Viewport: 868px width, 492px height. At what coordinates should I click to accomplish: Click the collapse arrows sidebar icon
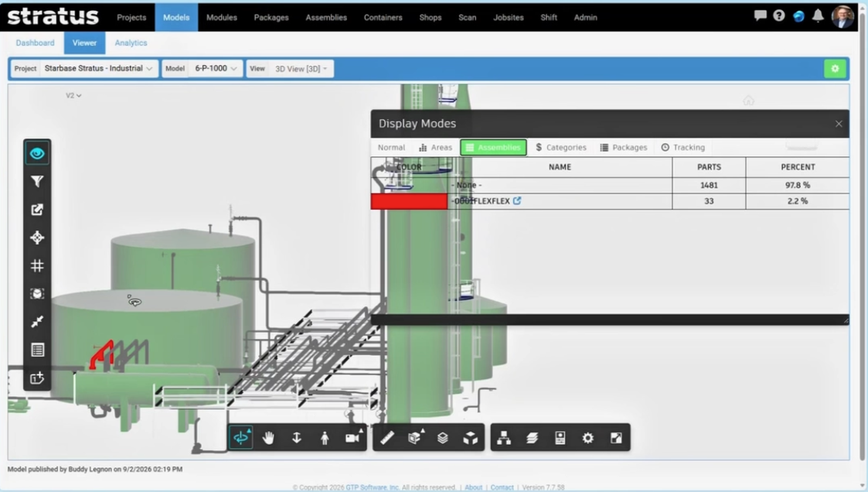coord(37,322)
